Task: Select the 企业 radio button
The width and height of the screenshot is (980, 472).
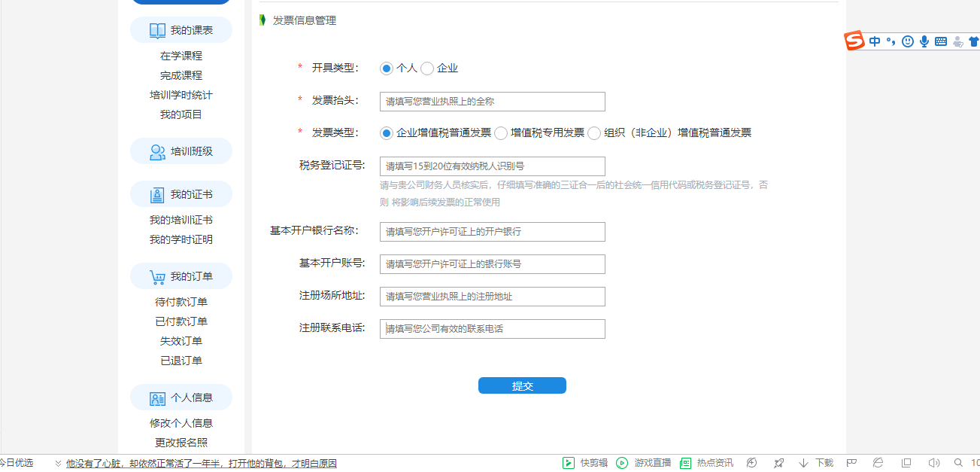Action: click(427, 69)
